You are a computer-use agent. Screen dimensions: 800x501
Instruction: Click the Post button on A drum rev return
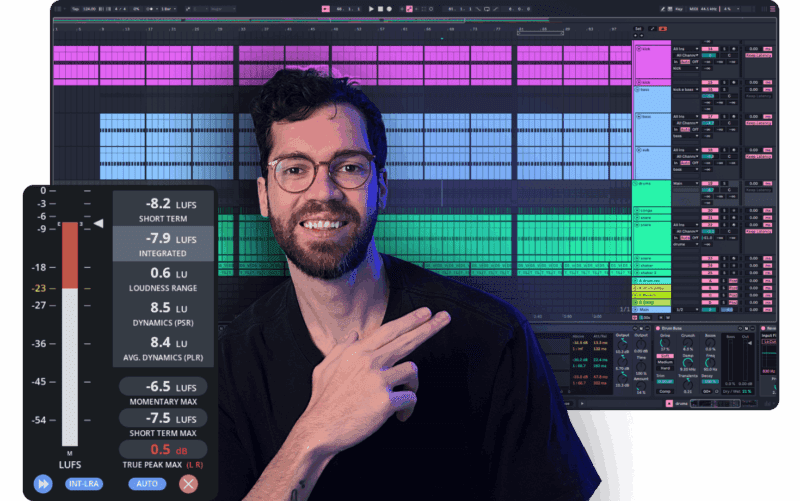[733, 281]
